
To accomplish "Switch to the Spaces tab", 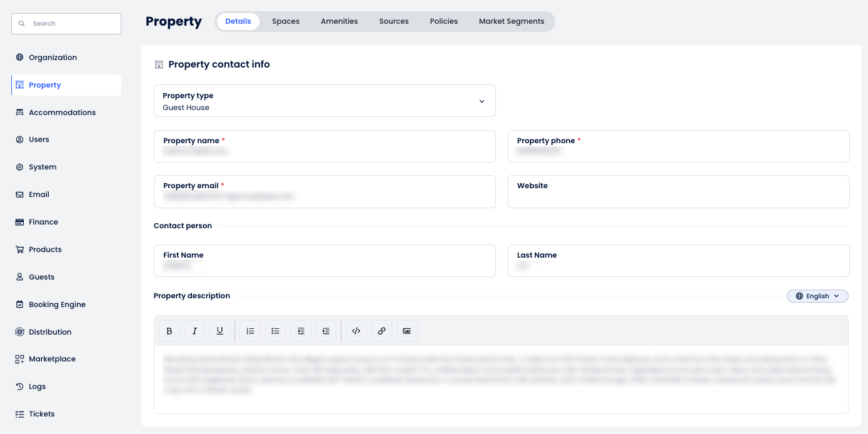I will click(x=286, y=21).
